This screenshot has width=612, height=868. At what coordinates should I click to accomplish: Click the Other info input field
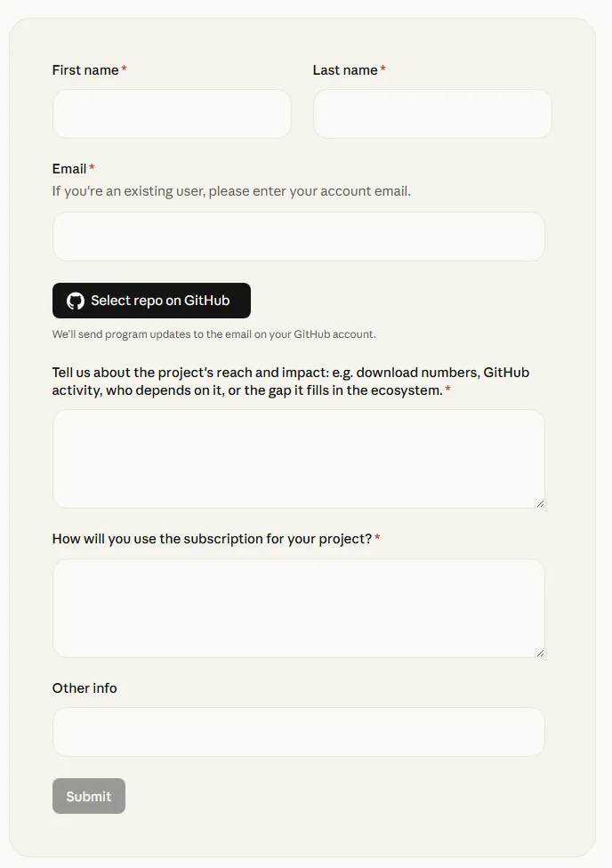click(299, 732)
